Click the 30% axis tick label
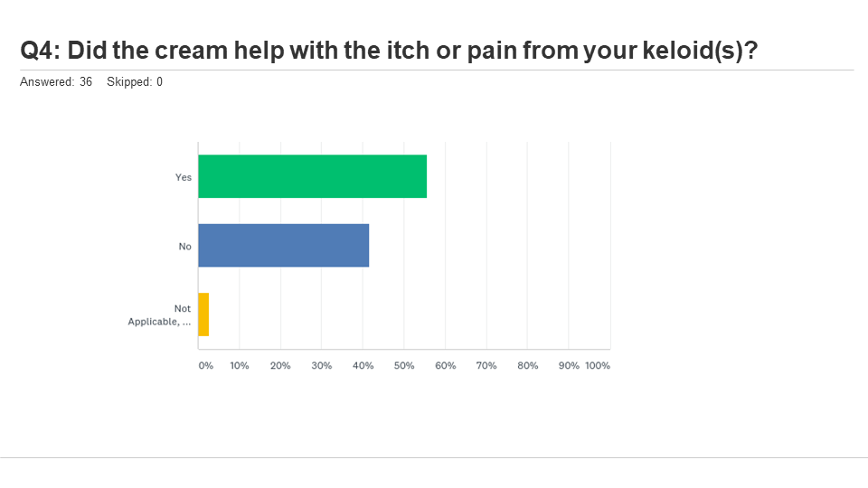 click(x=322, y=366)
